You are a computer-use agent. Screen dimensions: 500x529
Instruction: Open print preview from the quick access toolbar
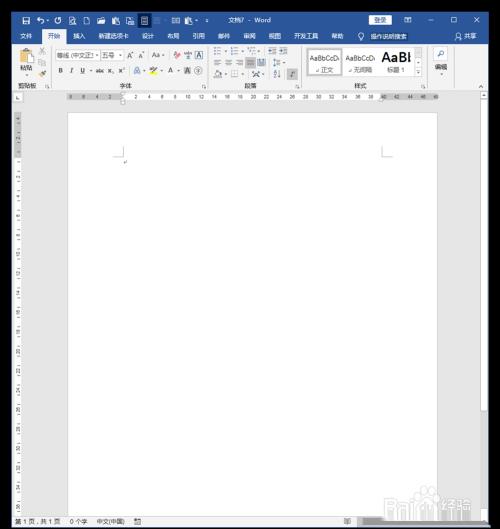coord(72,21)
